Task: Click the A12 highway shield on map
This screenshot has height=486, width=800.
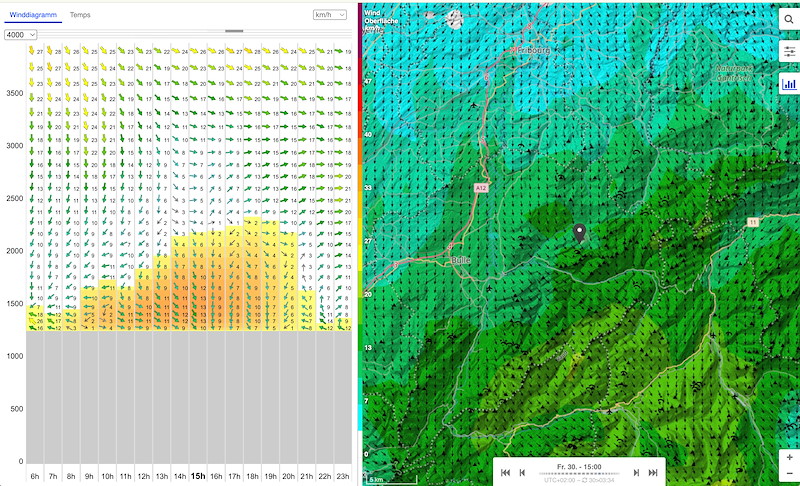Action: [x=481, y=188]
